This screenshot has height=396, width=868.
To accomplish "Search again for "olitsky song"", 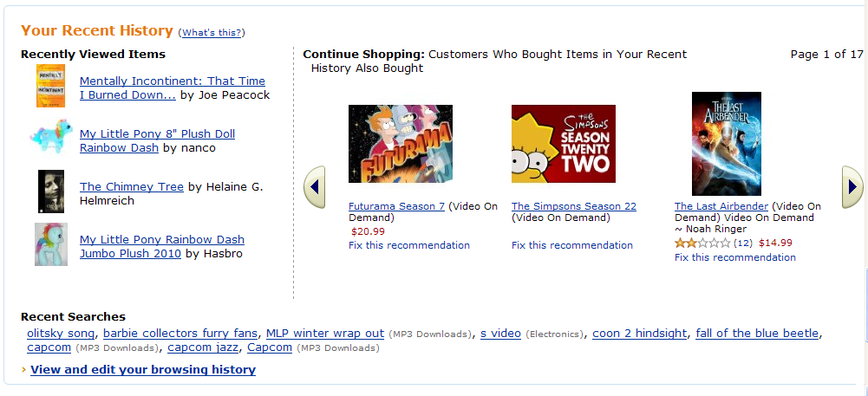I will point(61,334).
